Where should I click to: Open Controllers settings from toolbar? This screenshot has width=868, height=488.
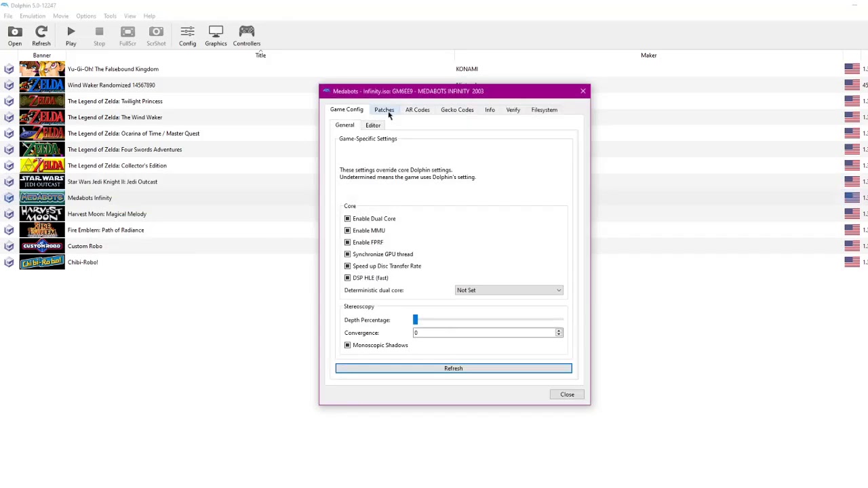coord(247,36)
